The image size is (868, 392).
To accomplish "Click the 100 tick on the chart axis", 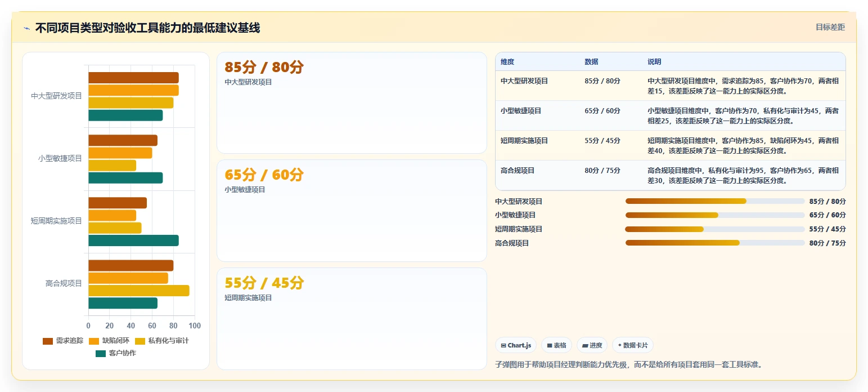I will (195, 326).
